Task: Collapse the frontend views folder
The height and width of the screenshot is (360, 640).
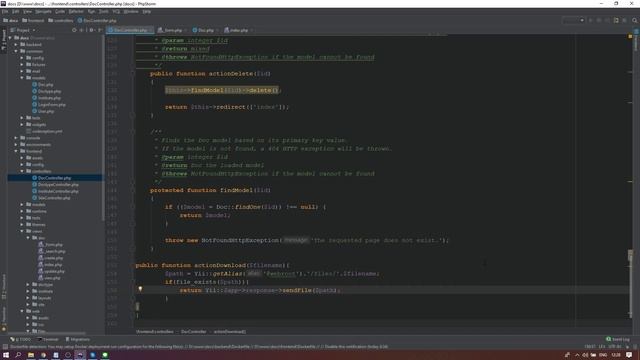Action: 22,231
